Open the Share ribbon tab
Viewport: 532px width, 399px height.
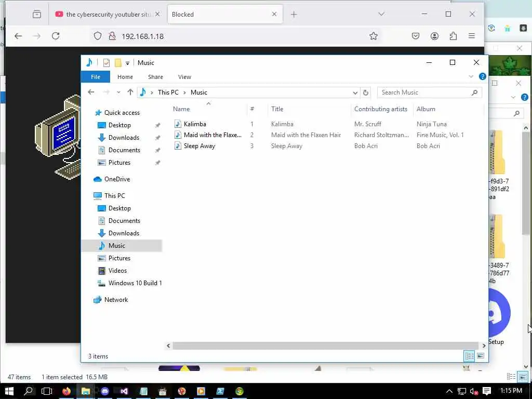pos(155,77)
